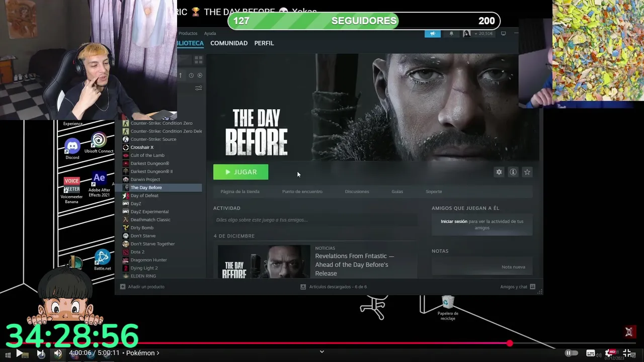644x362 pixels.
Task: Open Adobe After Effects 2021 shortcut
Action: (99, 184)
